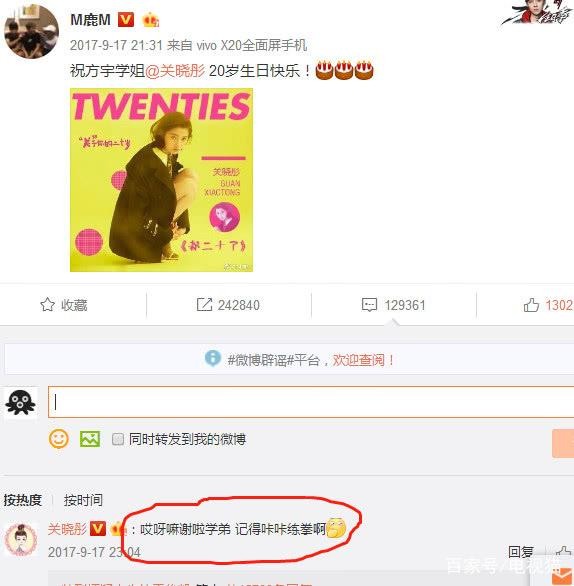Open the emoji picker smiley icon
Image resolution: width=574 pixels, height=586 pixels.
tap(59, 439)
